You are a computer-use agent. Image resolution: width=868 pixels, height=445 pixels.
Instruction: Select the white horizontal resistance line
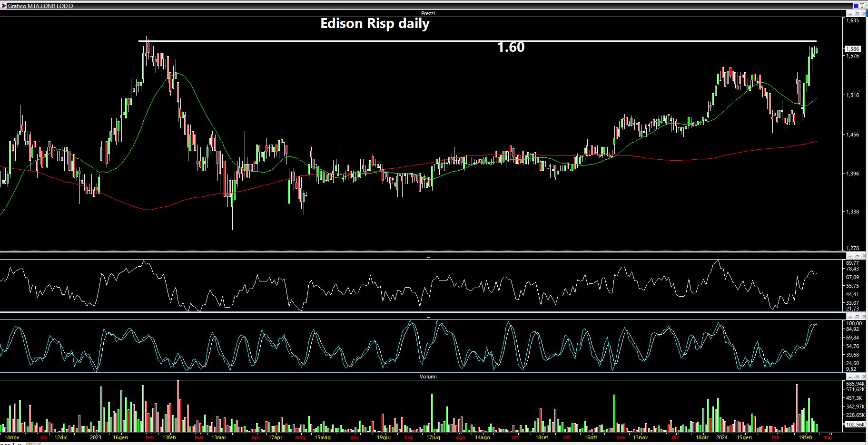(x=477, y=41)
